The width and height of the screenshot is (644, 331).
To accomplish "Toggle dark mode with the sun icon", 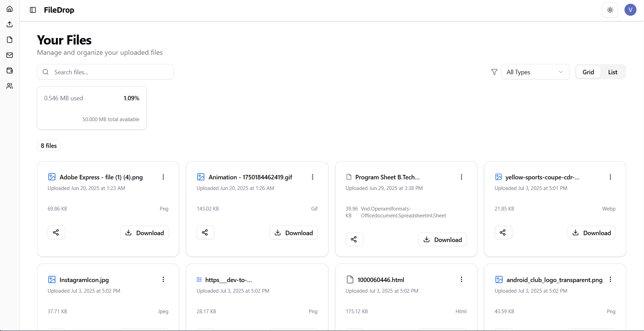I will click(x=610, y=10).
